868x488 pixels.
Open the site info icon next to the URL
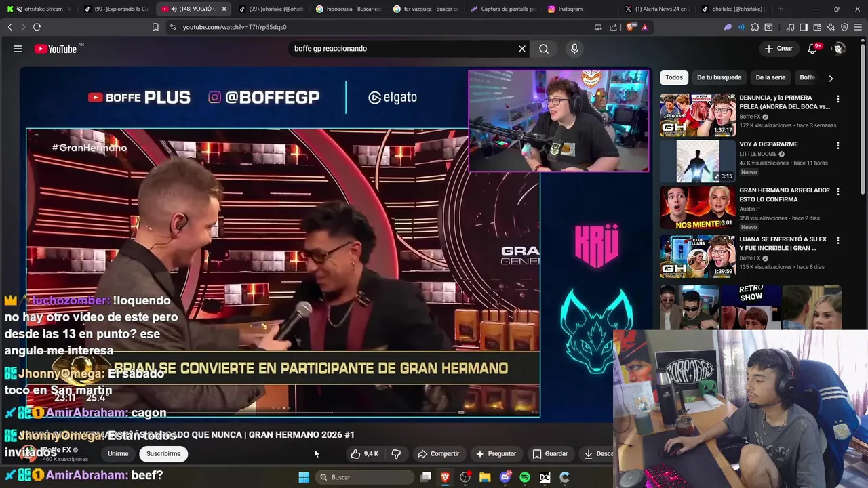tap(173, 27)
